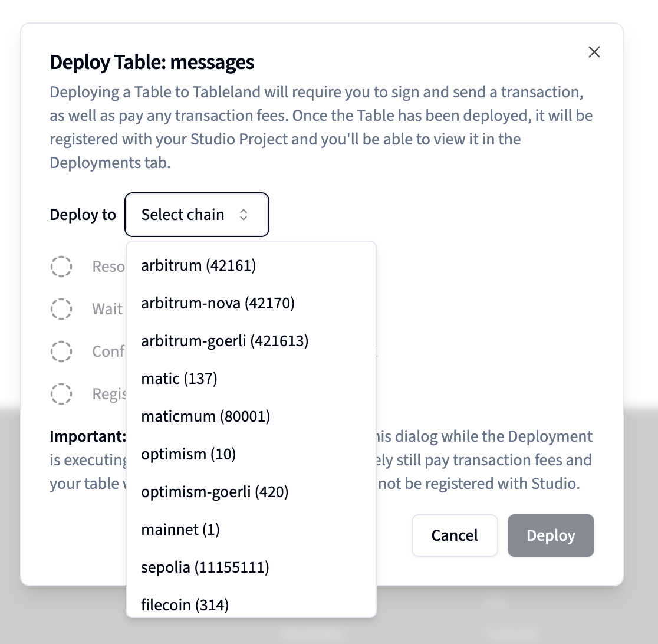Choose arbitrum (42161) from the list

tap(199, 265)
